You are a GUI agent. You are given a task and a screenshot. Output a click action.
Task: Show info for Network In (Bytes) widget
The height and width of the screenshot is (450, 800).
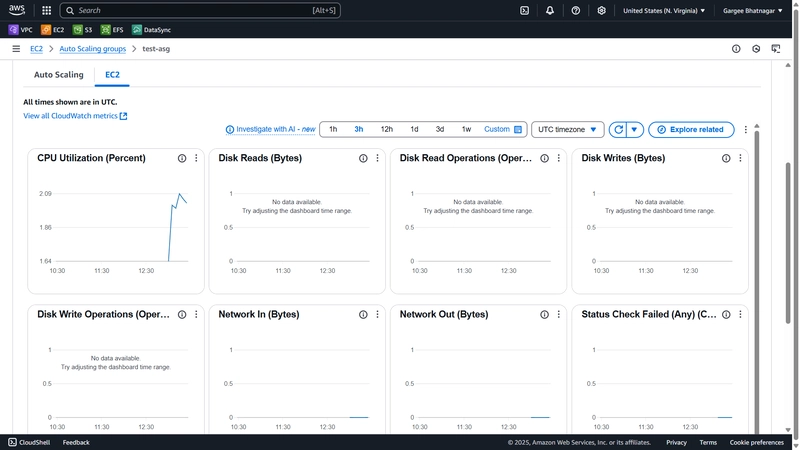pos(363,315)
